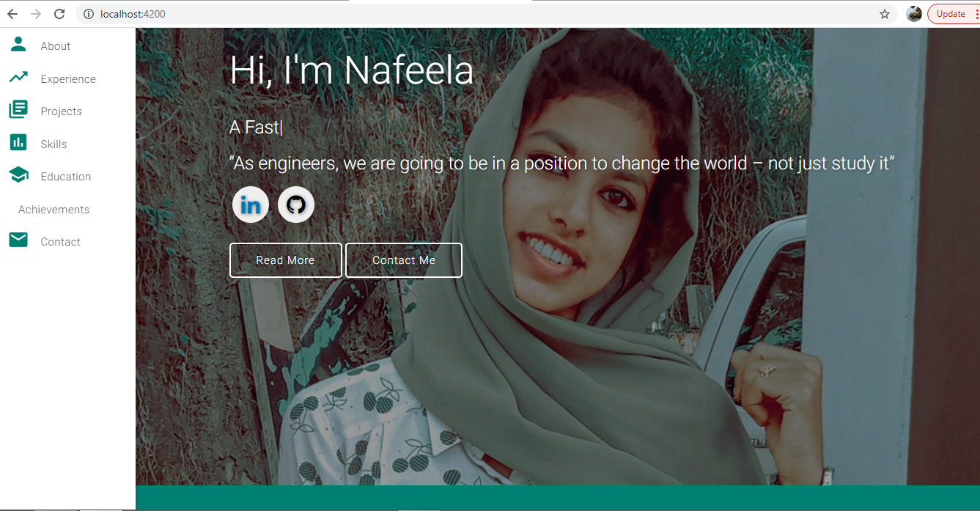
Task: Navigate to Education in the sidebar
Action: coord(65,177)
